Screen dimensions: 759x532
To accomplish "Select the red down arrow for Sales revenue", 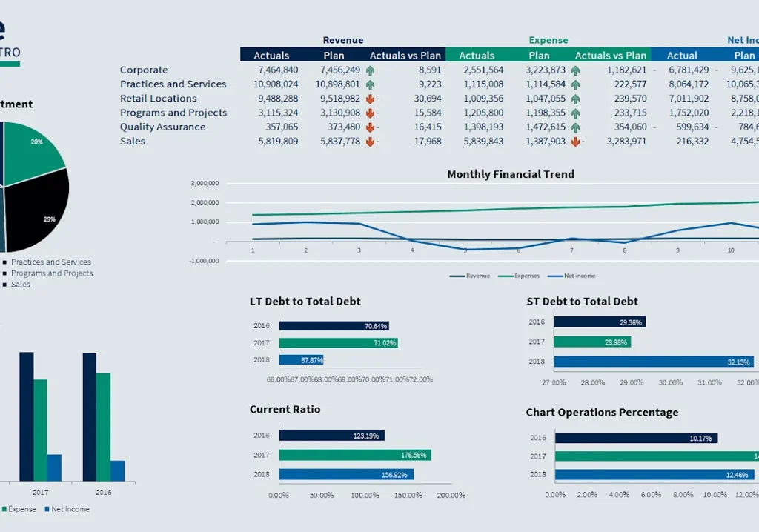I will click(370, 142).
